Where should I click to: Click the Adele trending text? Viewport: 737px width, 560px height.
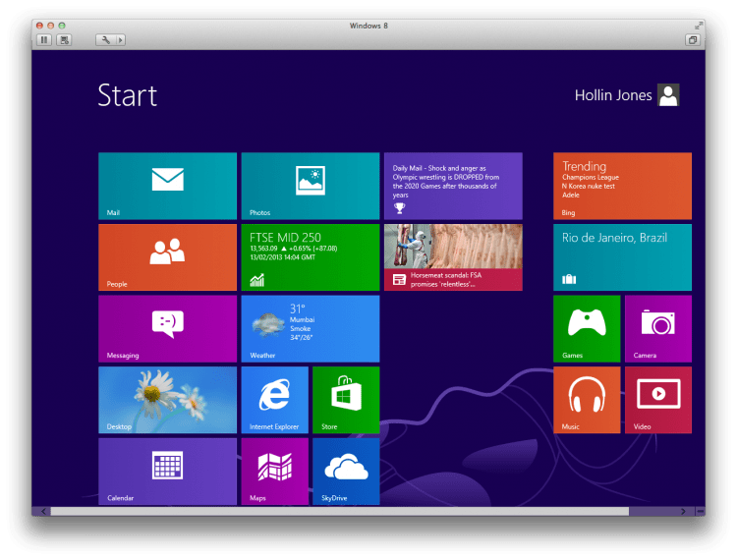click(x=571, y=195)
